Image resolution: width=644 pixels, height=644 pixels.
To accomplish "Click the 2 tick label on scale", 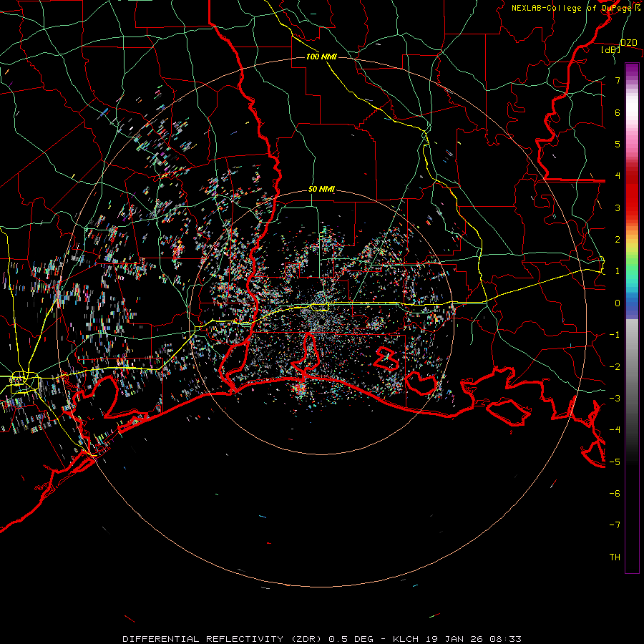I will 618,240.
